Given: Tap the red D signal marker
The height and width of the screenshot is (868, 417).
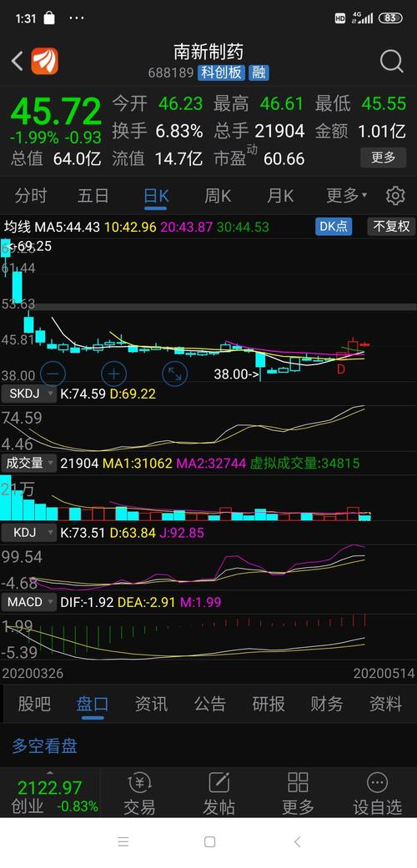Looking at the screenshot, I should 341,369.
